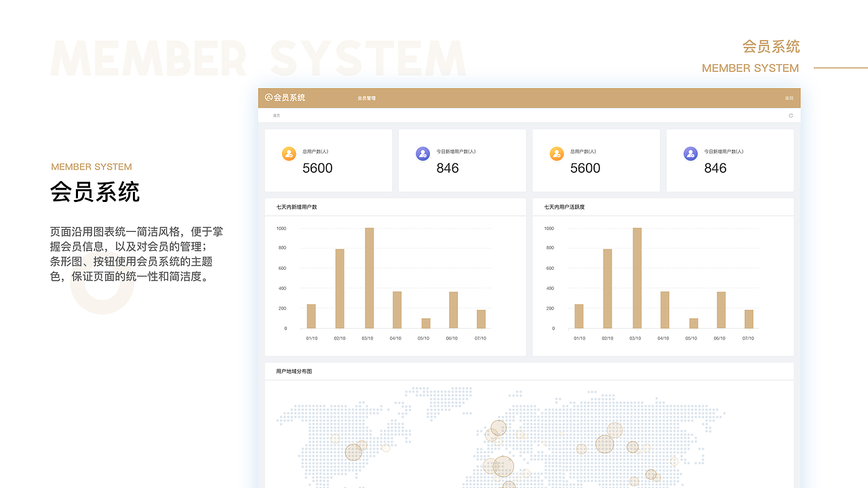Select the 07/10 bar in 七天内用户活跃度 chart

pos(749,319)
